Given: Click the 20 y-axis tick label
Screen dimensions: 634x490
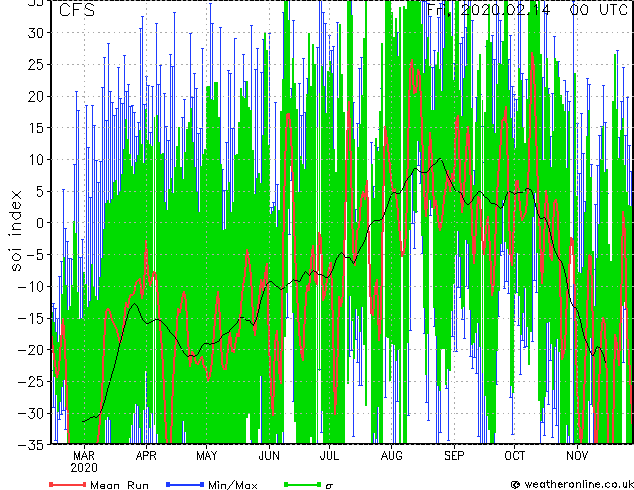Looking at the screenshot, I should point(36,96).
